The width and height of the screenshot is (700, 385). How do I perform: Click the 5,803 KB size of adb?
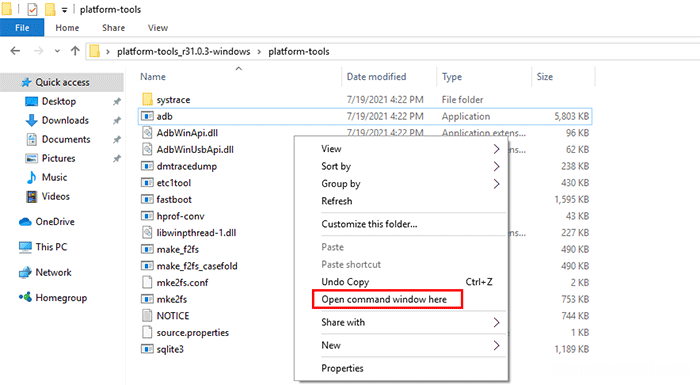point(571,116)
